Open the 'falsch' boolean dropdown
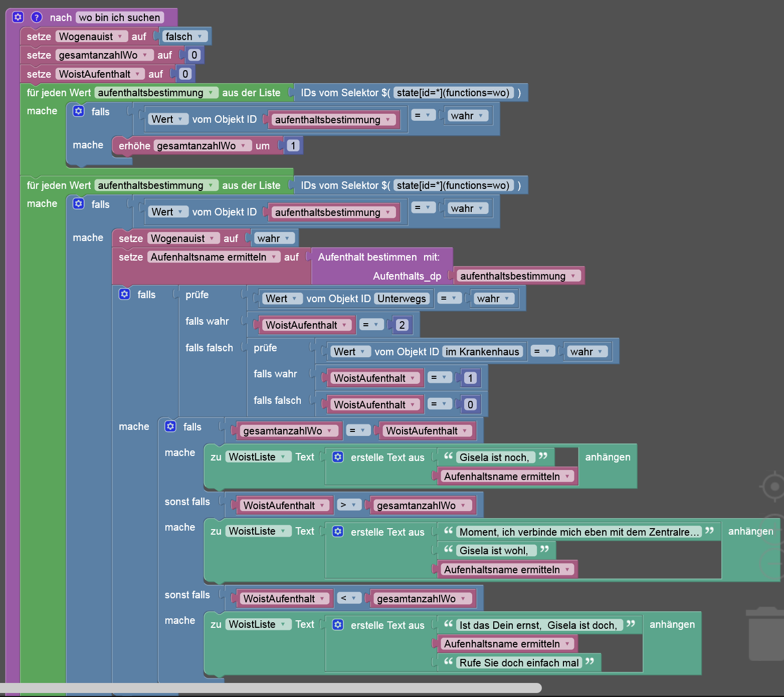The image size is (784, 697). click(184, 36)
